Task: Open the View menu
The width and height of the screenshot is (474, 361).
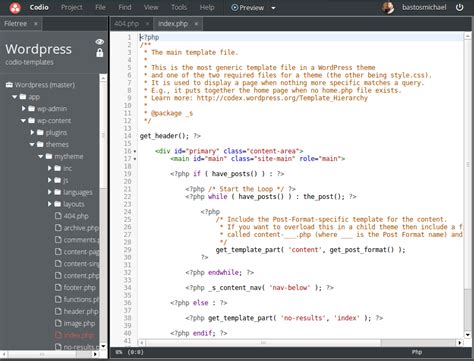Action: [x=151, y=7]
